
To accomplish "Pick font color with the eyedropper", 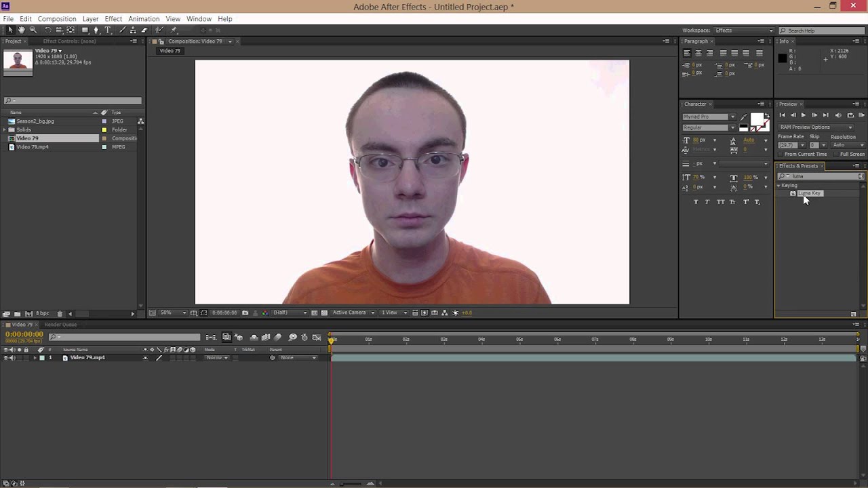I will tap(743, 117).
